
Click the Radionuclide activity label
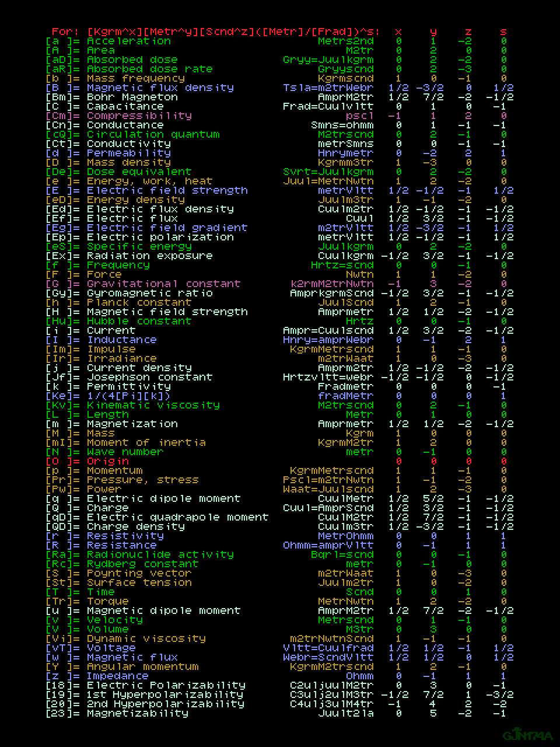pos(160,554)
